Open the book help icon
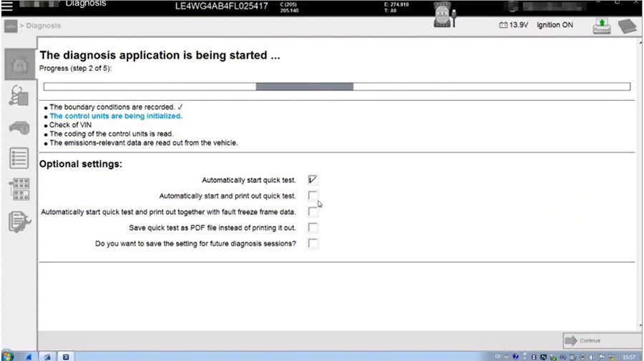The width and height of the screenshot is (644, 361). (627, 26)
